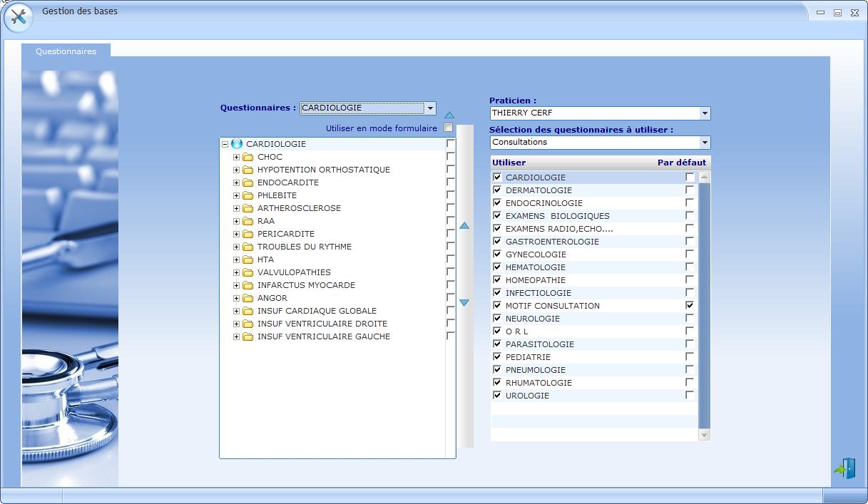Click the CHOC folder icon

coord(248,157)
